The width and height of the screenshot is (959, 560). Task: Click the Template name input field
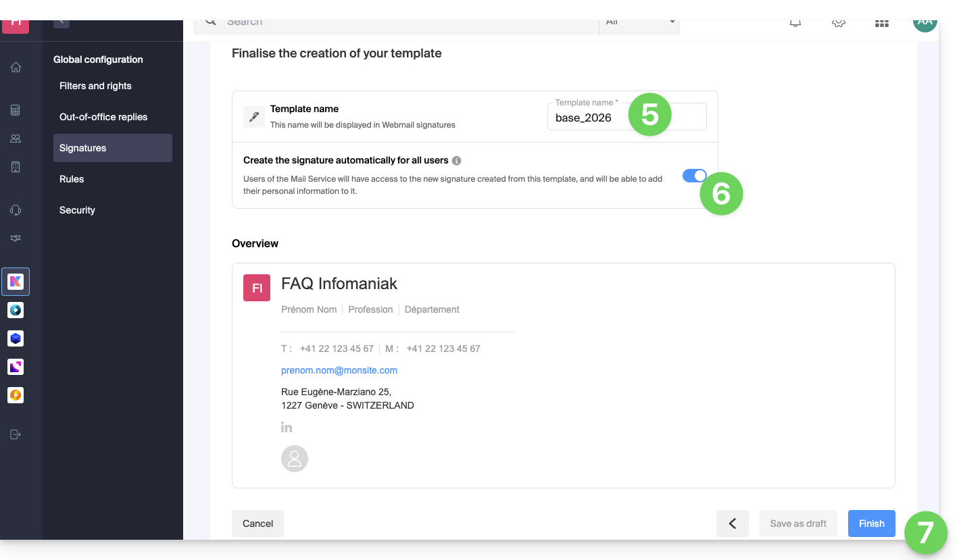[588, 118]
